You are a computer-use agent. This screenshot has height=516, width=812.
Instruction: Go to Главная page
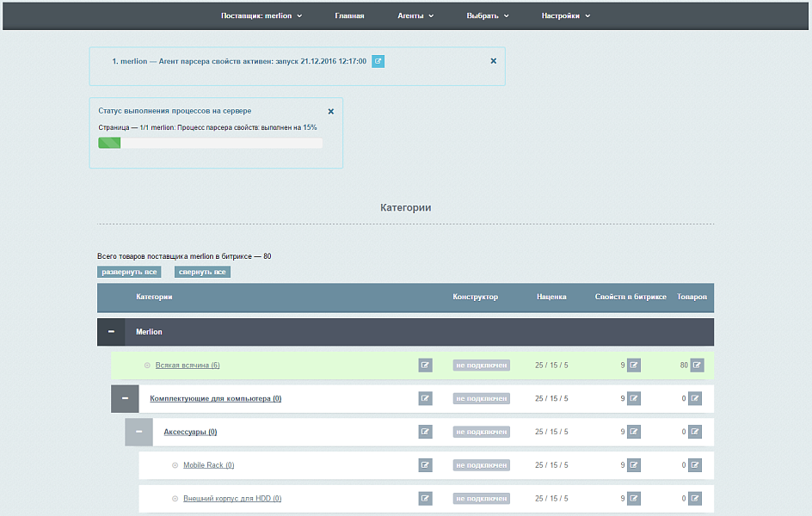click(x=349, y=15)
